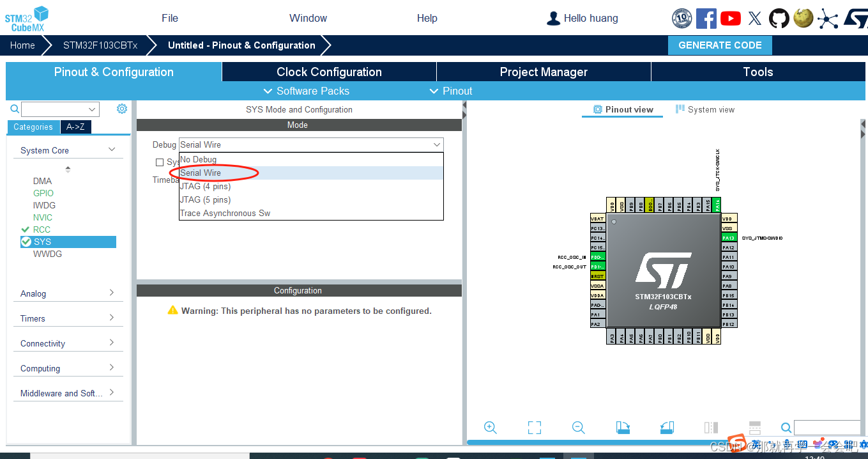Click the PD0 RCC_OSC_IN pin
868x459 pixels.
pyautogui.click(x=598, y=257)
